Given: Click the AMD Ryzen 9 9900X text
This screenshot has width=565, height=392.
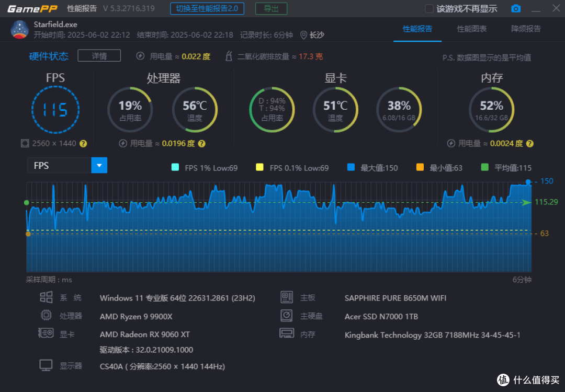Looking at the screenshot, I should pyautogui.click(x=136, y=317).
